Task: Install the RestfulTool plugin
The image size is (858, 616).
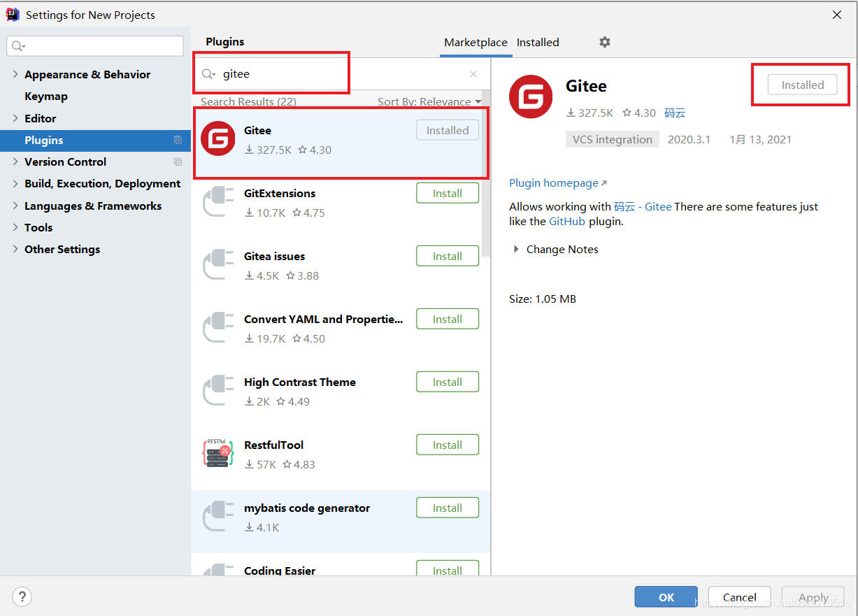Action: pyautogui.click(x=448, y=445)
